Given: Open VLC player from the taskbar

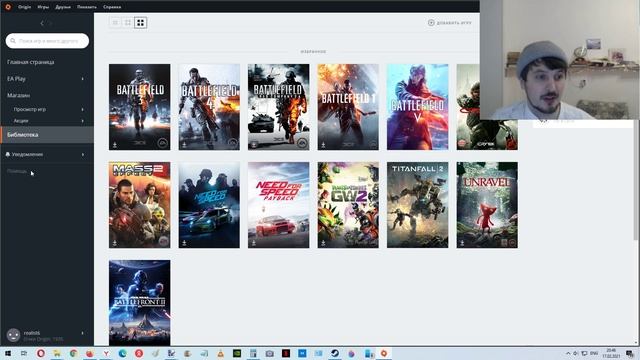Looking at the screenshot, I should 220,353.
